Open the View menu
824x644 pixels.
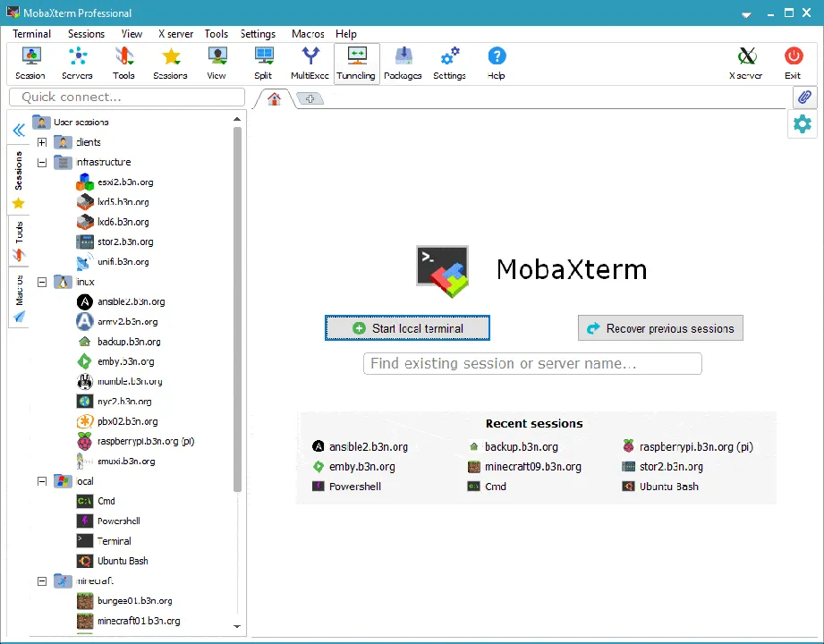tap(132, 34)
